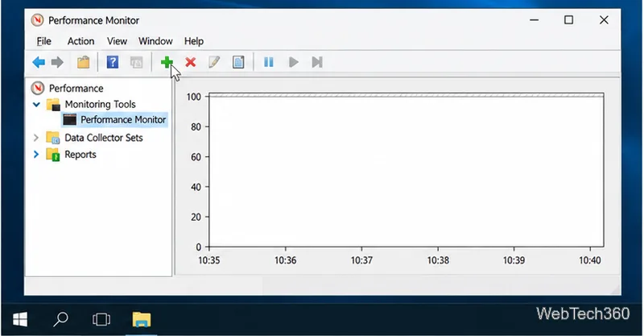Image resolution: width=644 pixels, height=336 pixels.
Task: Click the 60 value on graph axis
Action: (x=196, y=156)
